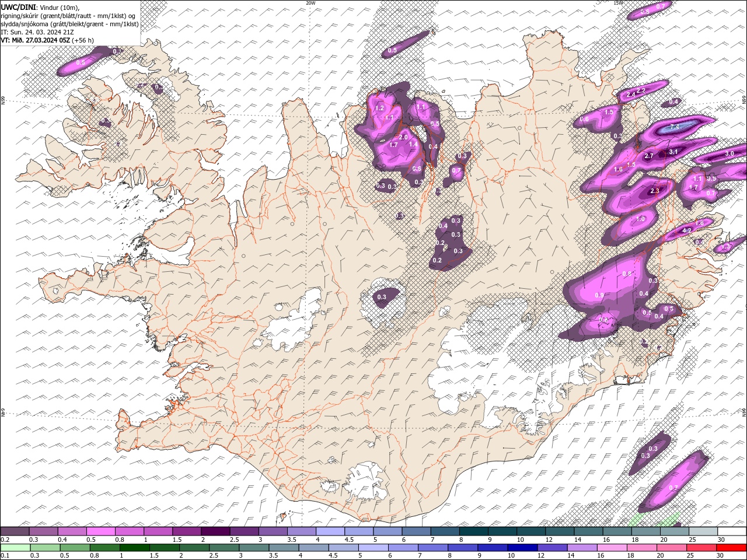Screen dimensions: 747x560
Task: Click the 7.4 precipitation value on the map
Action: 675,126
